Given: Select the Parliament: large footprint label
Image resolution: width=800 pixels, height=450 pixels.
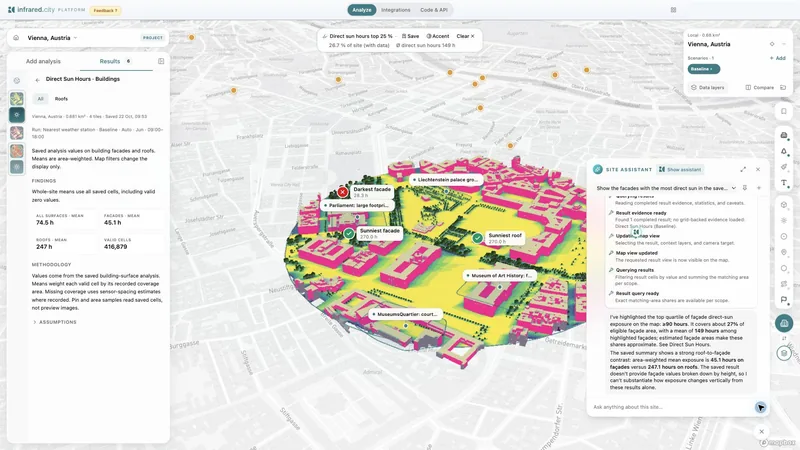Looking at the screenshot, I should (358, 205).
